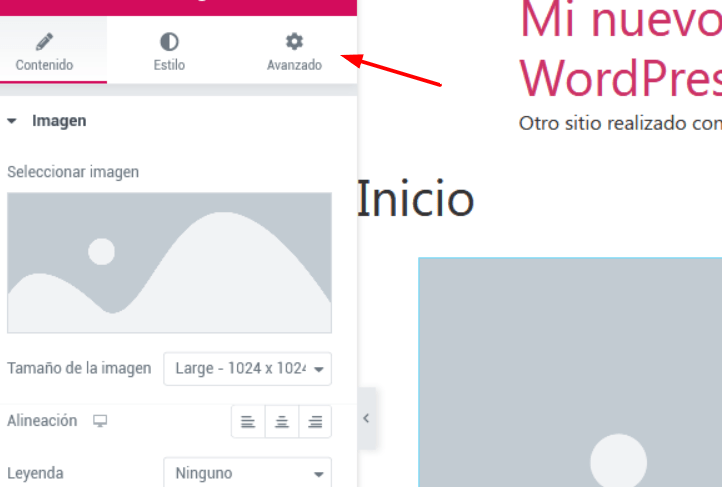
Task: Align the image to the right
Action: pyautogui.click(x=315, y=422)
